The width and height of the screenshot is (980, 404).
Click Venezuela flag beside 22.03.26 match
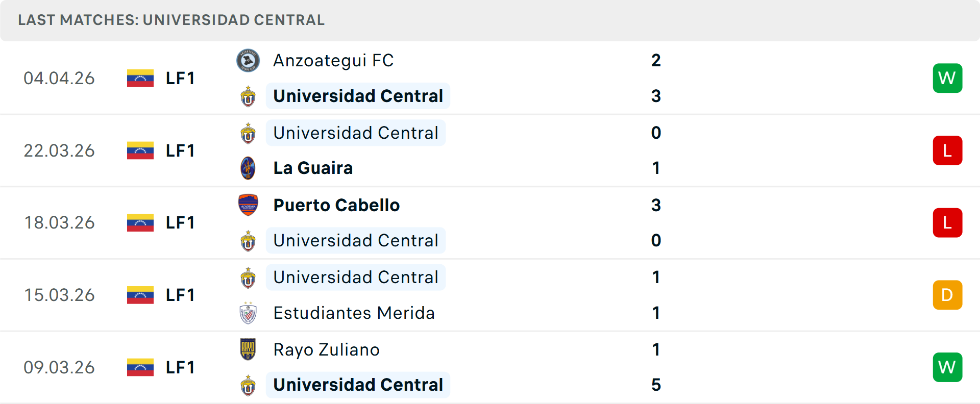pos(140,150)
